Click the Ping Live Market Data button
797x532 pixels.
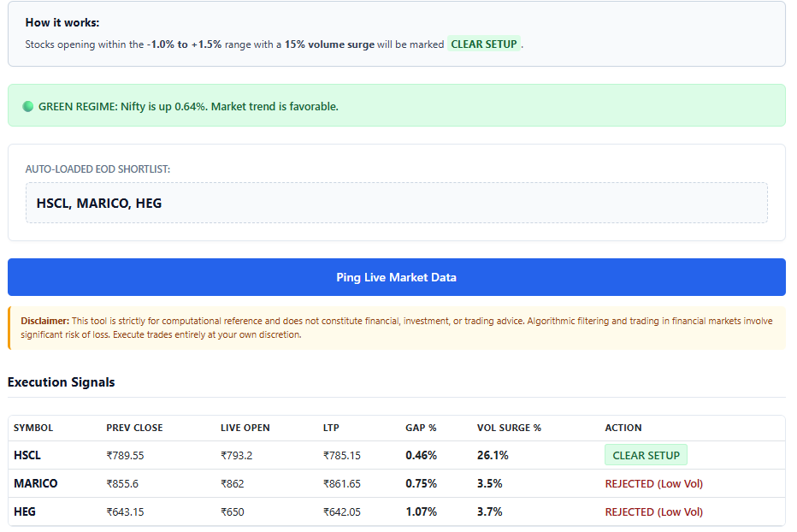tap(397, 277)
